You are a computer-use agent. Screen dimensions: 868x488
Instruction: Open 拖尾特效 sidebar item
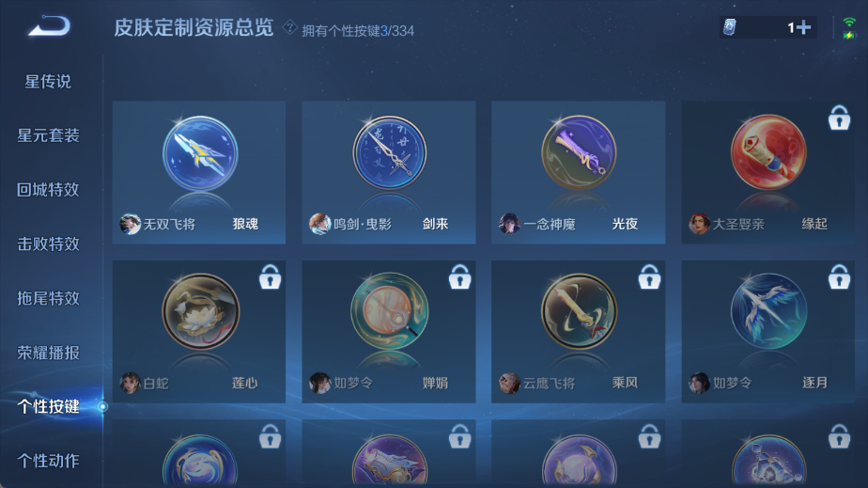tap(48, 298)
